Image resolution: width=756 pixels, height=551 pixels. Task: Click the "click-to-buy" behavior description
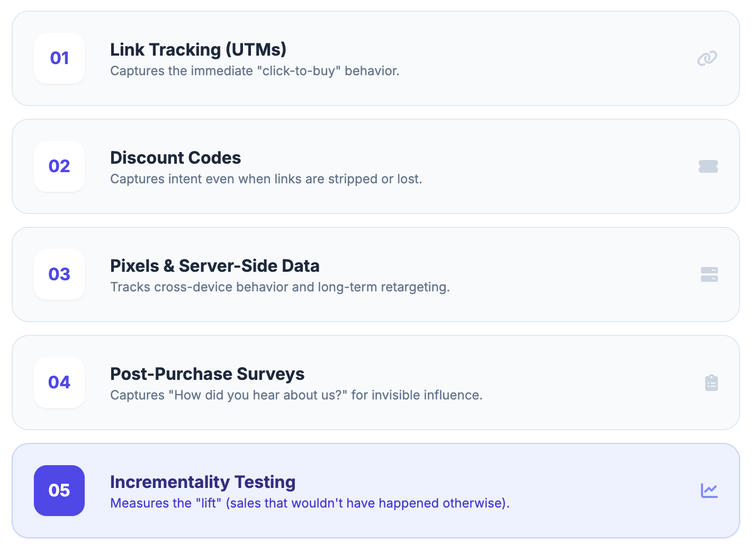pos(255,71)
